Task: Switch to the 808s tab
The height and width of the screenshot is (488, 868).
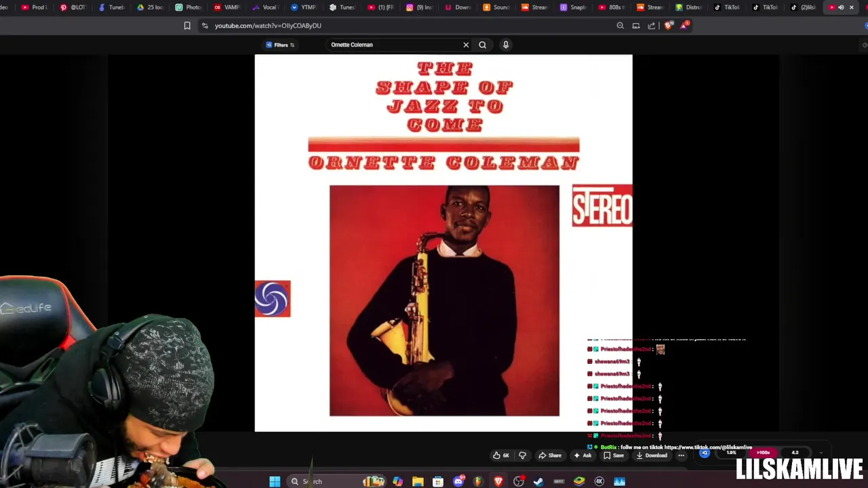Action: coord(612,7)
